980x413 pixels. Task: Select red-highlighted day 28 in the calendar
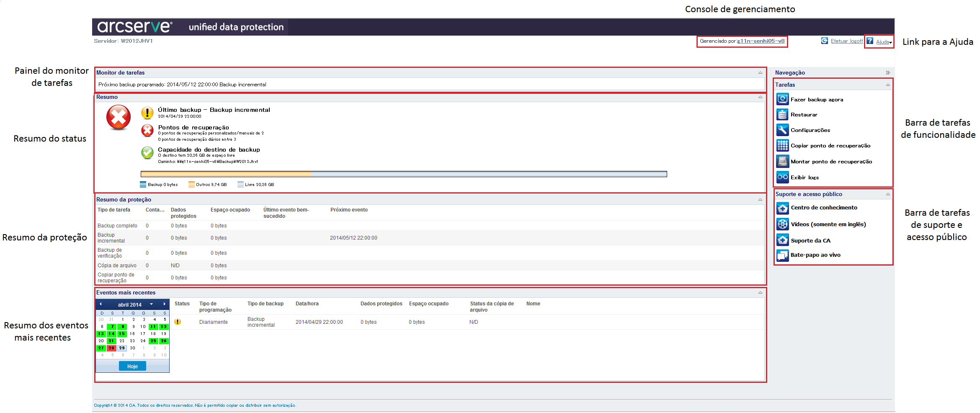111,348
